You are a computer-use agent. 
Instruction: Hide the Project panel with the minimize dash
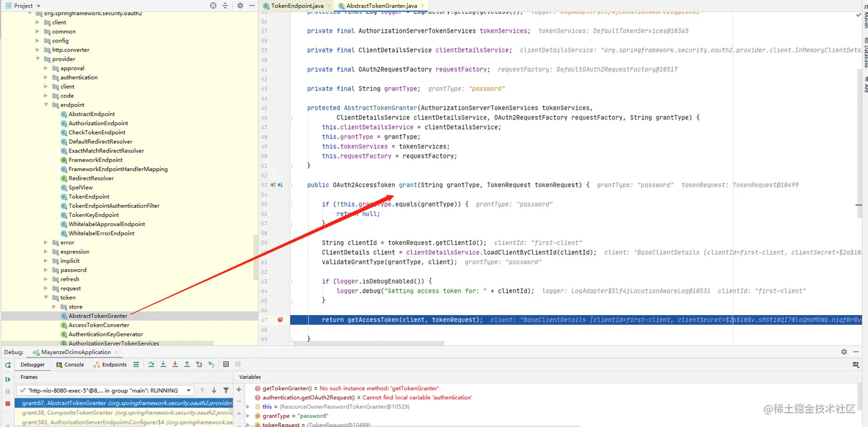251,6
